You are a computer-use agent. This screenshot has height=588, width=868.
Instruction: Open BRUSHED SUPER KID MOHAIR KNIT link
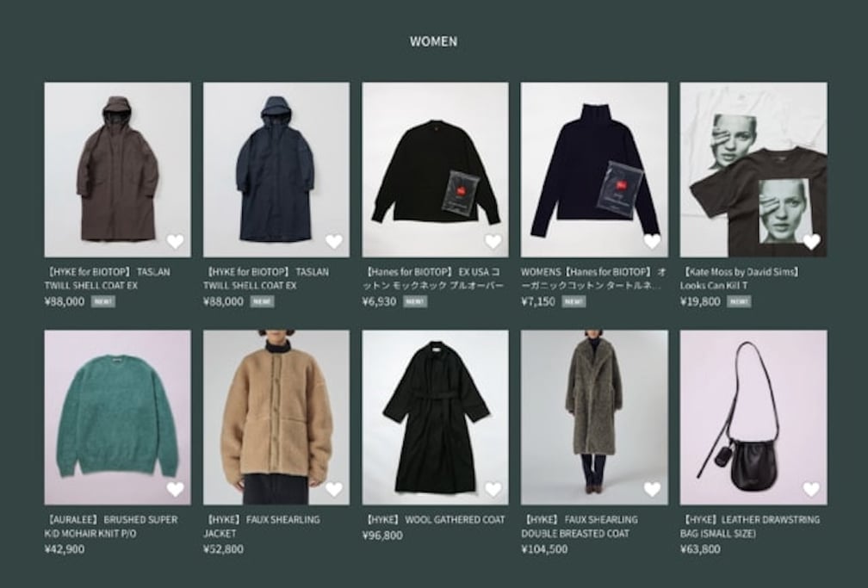click(x=111, y=527)
